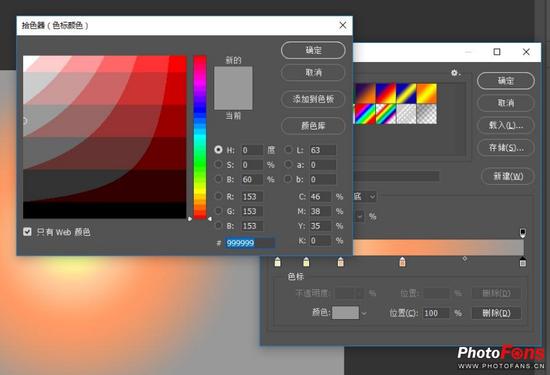Click the rightmost gray color stop

tap(523, 262)
